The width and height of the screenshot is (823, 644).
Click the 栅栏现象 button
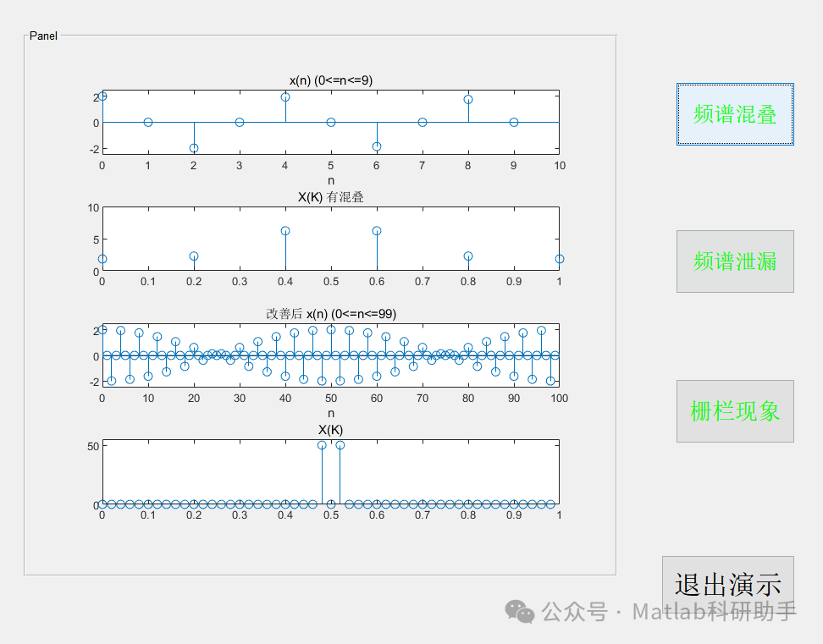(735, 411)
